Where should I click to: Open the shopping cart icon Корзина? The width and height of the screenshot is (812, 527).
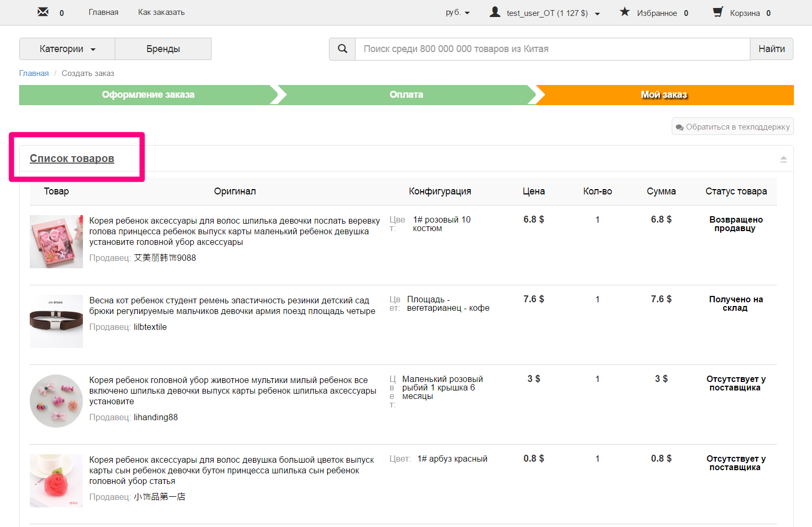click(x=717, y=11)
